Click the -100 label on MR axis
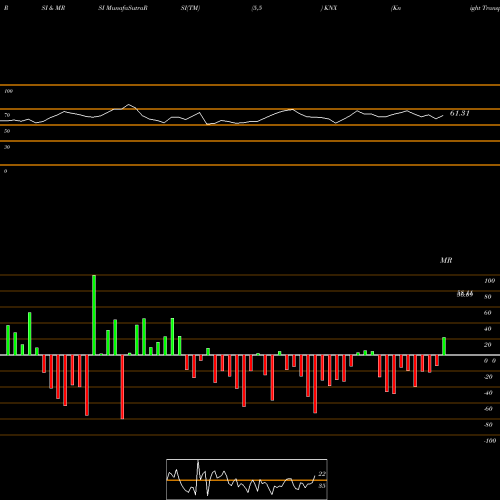The width and height of the screenshot is (500, 500). [489, 441]
